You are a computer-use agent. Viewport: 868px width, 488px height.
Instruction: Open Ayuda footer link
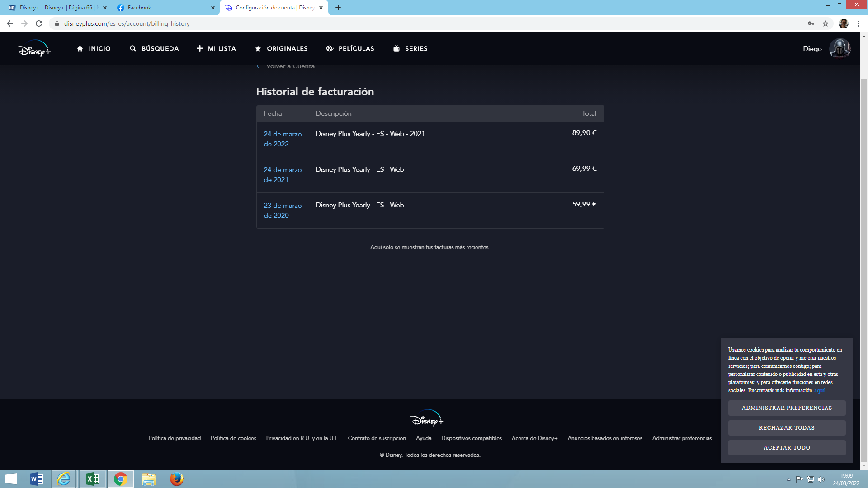424,438
